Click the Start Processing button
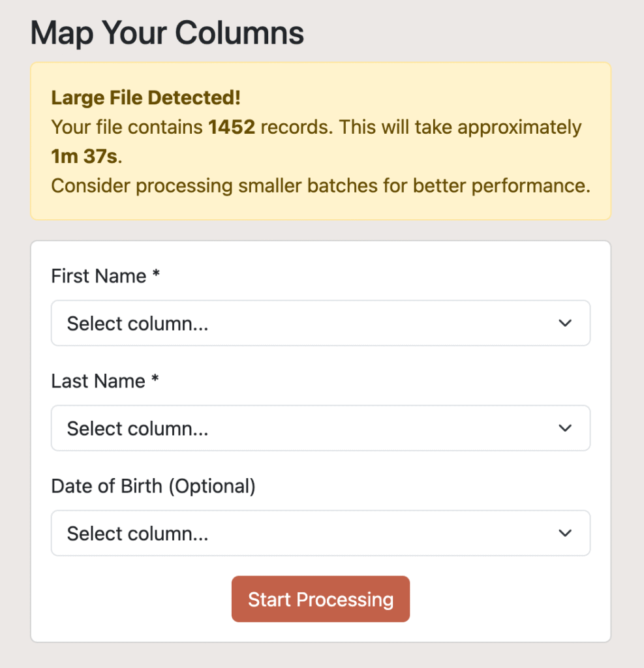 (x=320, y=598)
